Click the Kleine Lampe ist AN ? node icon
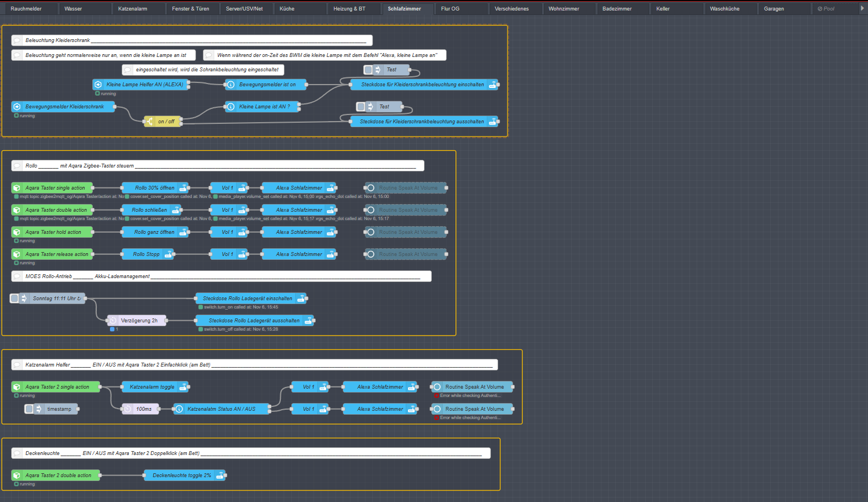The image size is (868, 502). click(231, 107)
